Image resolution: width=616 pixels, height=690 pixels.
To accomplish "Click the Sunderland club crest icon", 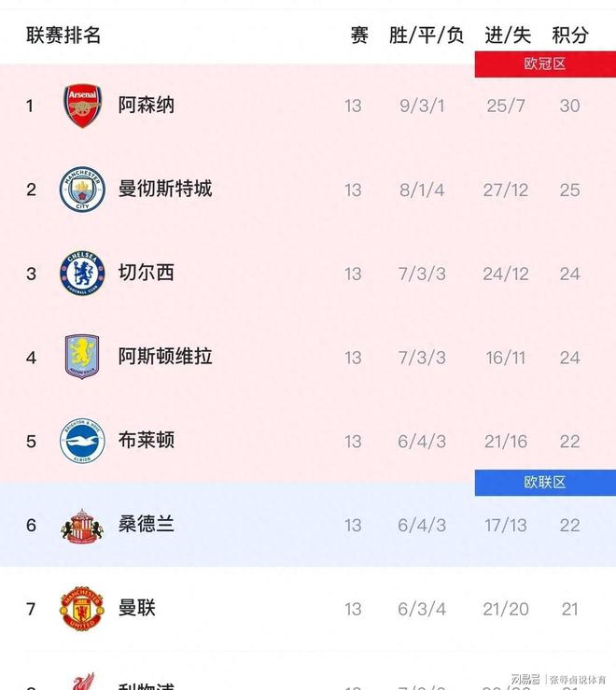I will (82, 525).
